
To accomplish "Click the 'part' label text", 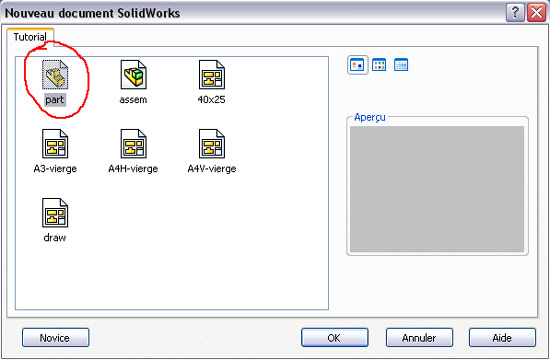I will [x=55, y=100].
